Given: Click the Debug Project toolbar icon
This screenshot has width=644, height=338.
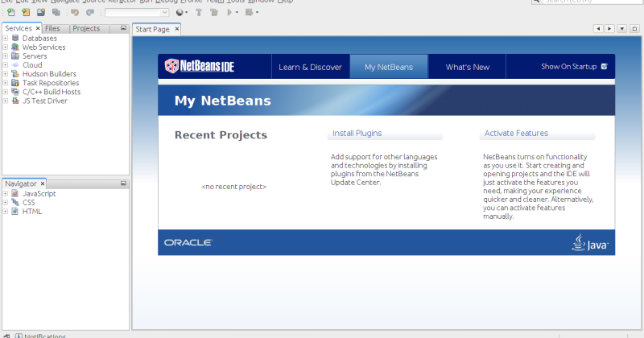Looking at the screenshot, I should pyautogui.click(x=249, y=12).
